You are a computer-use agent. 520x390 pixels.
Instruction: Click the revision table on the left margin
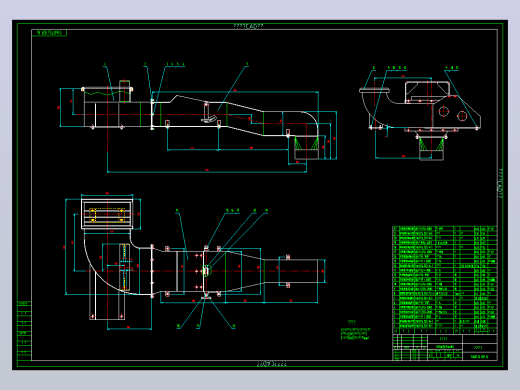24,331
